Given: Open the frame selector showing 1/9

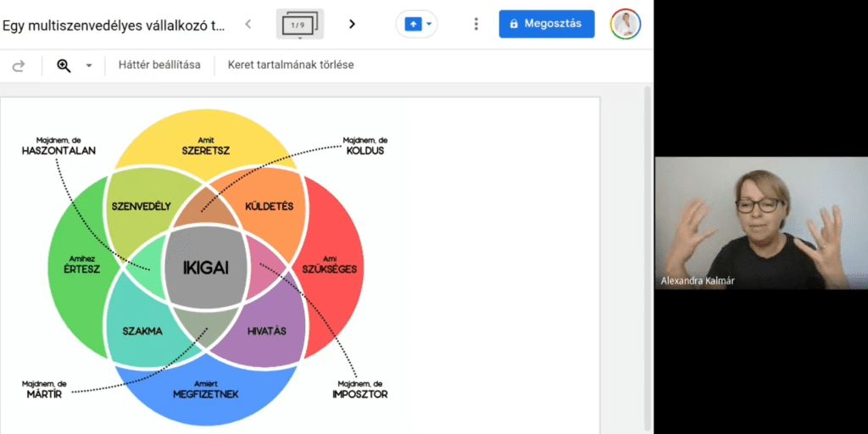Looking at the screenshot, I should [299, 25].
